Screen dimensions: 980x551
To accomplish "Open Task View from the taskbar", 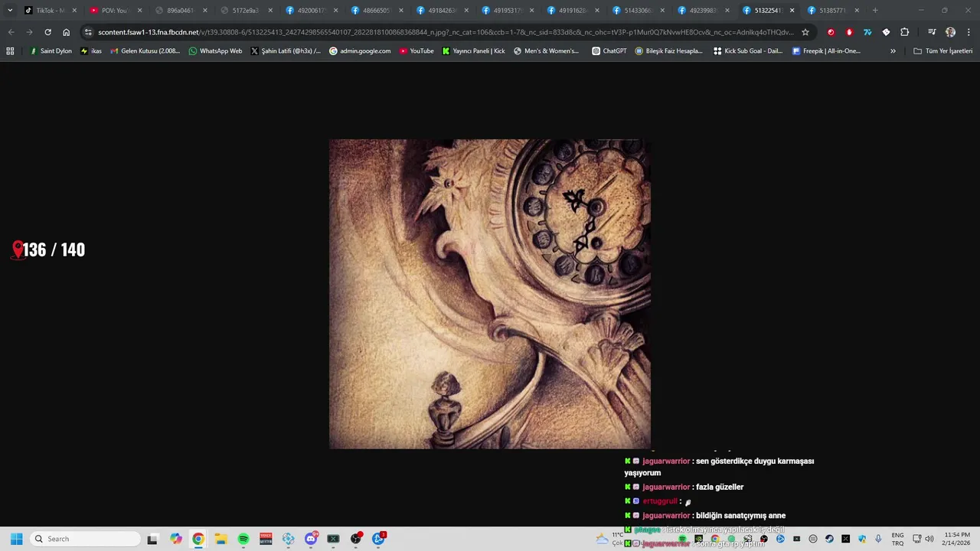I will (x=152, y=539).
